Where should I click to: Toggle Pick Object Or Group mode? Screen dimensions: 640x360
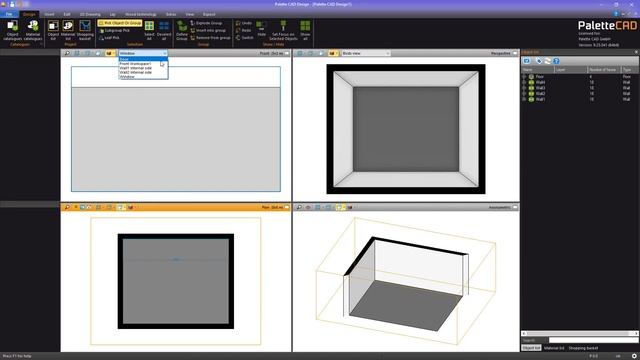pyautogui.click(x=120, y=23)
